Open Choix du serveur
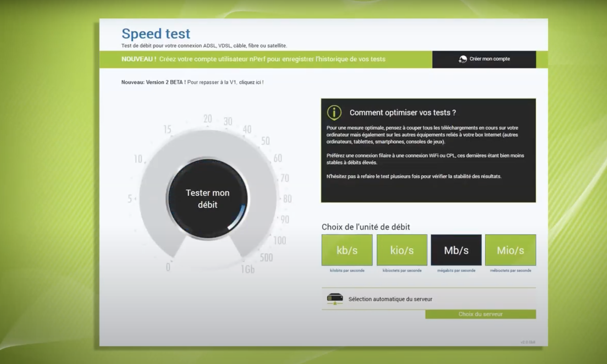 coord(481,314)
